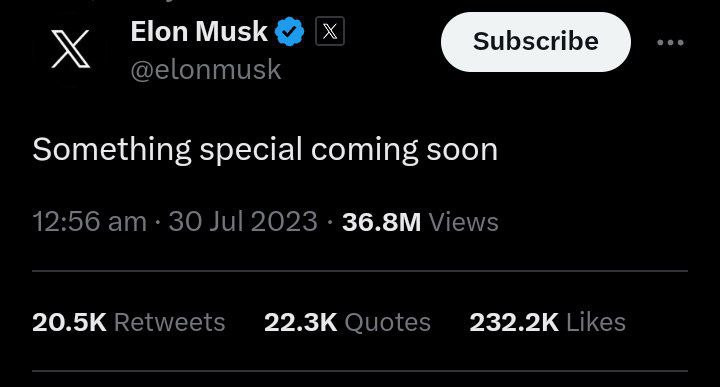
Task: Open the 'Likes' label list
Action: point(596,322)
